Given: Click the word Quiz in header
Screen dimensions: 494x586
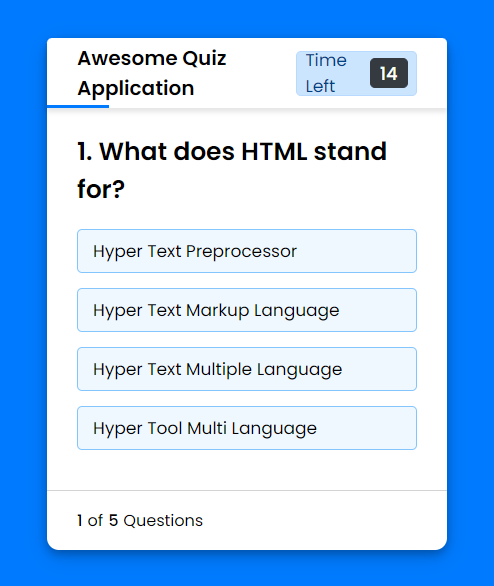Looking at the screenshot, I should (204, 59).
